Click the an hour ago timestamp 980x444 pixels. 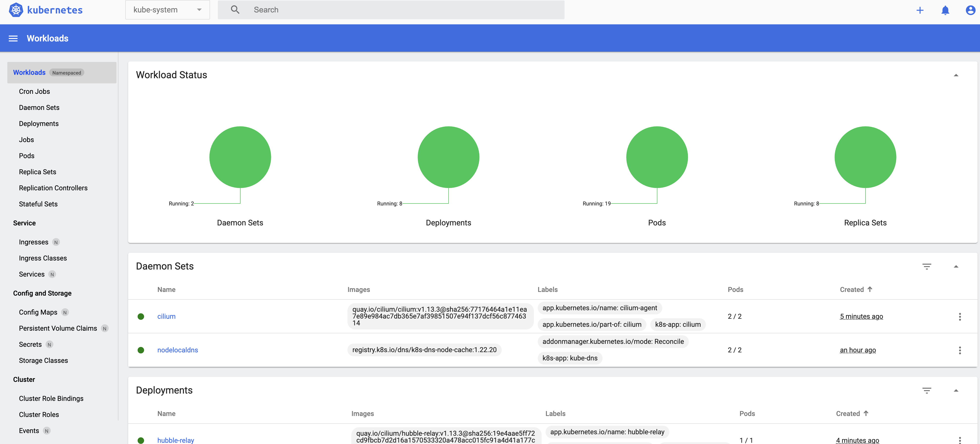tap(858, 350)
